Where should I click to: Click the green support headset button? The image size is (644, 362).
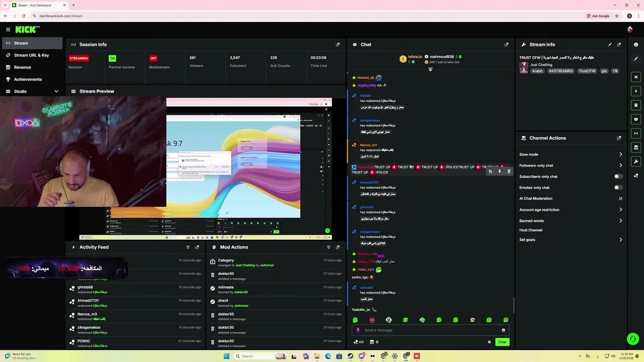click(x=632, y=338)
